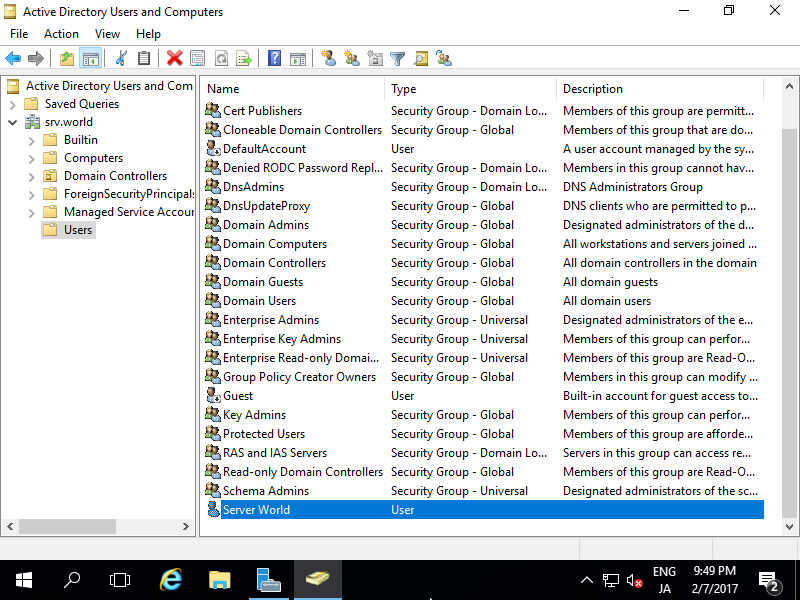This screenshot has width=800, height=600.
Task: Open filter options with the funnel icon
Action: coord(397,59)
